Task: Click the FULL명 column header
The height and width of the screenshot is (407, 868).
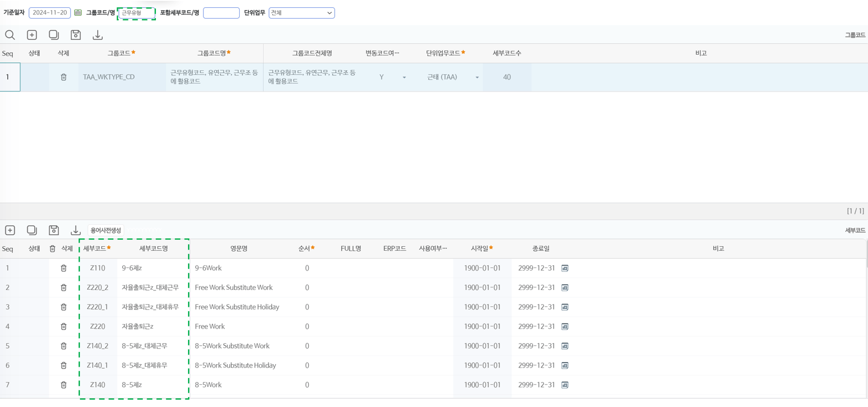Action: tap(351, 248)
